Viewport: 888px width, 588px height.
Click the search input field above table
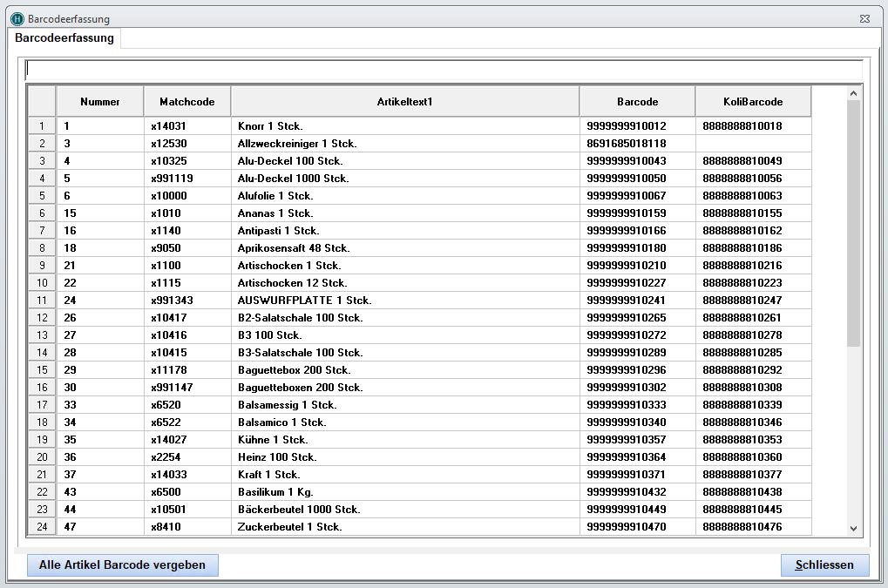443,70
